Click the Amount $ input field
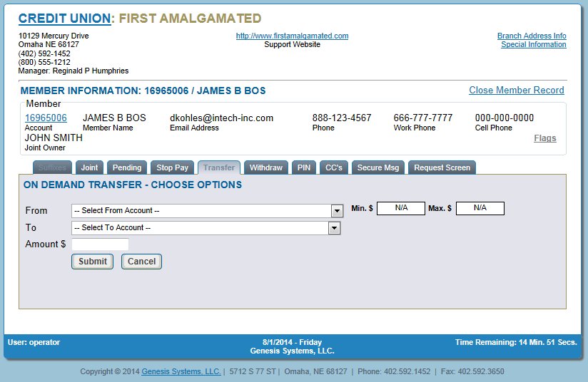This screenshot has width=588, height=382. [100, 244]
